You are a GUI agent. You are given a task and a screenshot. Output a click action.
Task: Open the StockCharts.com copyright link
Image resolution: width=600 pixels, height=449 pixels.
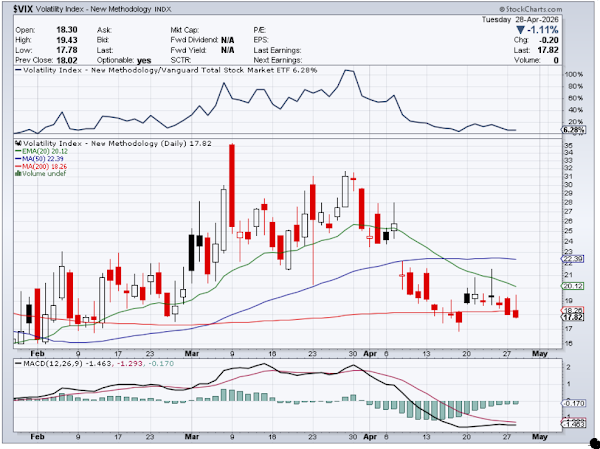pyautogui.click(x=531, y=10)
